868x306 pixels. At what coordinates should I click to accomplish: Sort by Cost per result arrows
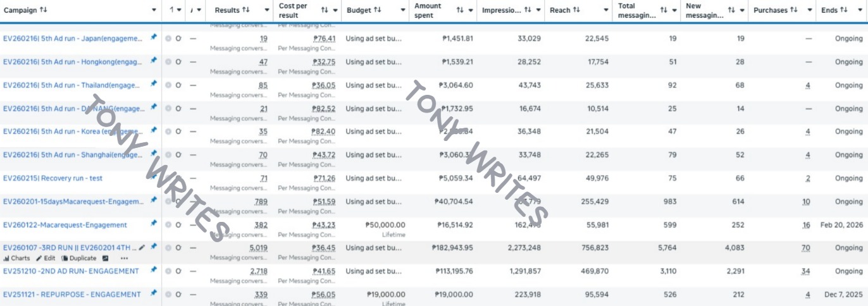[x=325, y=10]
